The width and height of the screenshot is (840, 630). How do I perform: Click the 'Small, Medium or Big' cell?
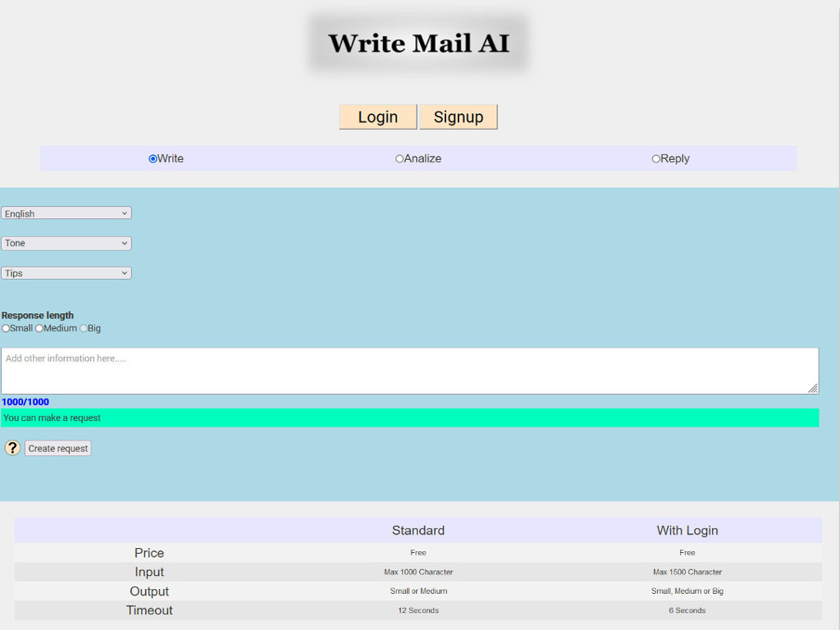687,591
